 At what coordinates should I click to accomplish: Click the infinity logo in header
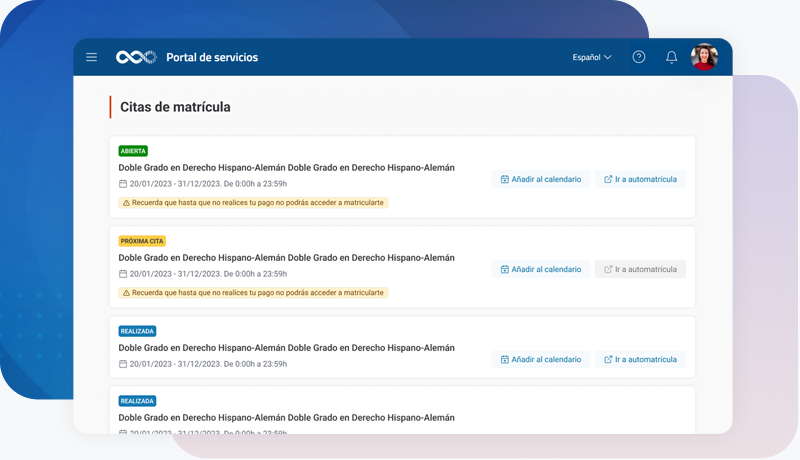point(136,57)
